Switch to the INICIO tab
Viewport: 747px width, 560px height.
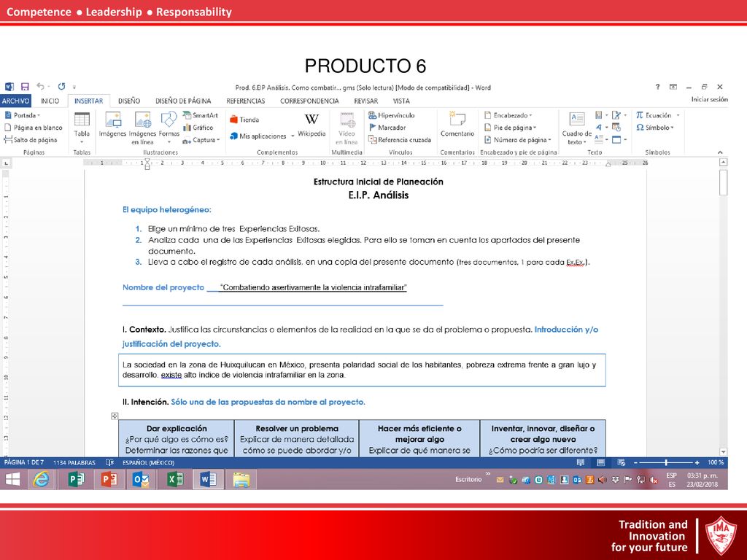click(50, 101)
